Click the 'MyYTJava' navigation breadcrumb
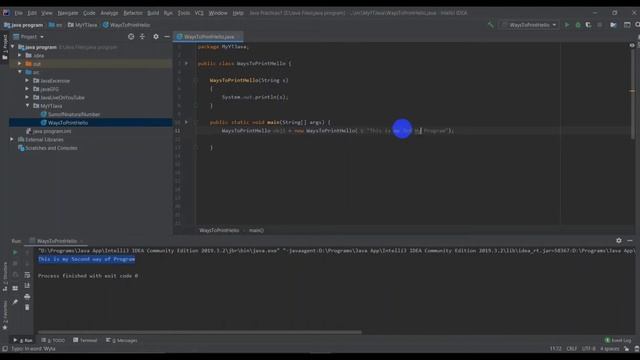640x360 pixels. pyautogui.click(x=82, y=25)
